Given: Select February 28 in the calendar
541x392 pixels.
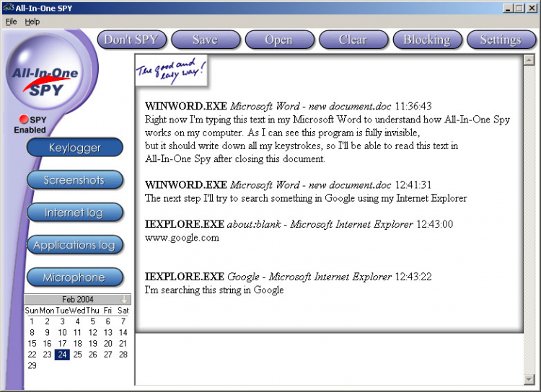Looking at the screenshot, I should [123, 355].
